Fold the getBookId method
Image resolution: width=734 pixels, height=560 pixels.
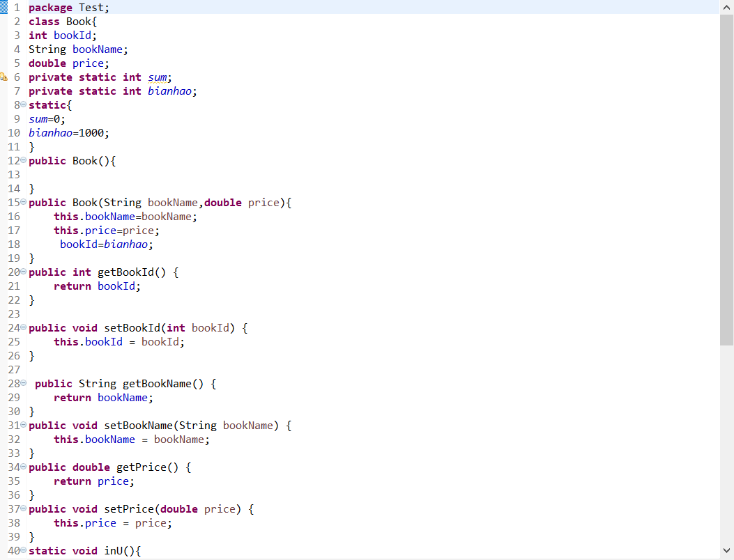click(x=24, y=272)
